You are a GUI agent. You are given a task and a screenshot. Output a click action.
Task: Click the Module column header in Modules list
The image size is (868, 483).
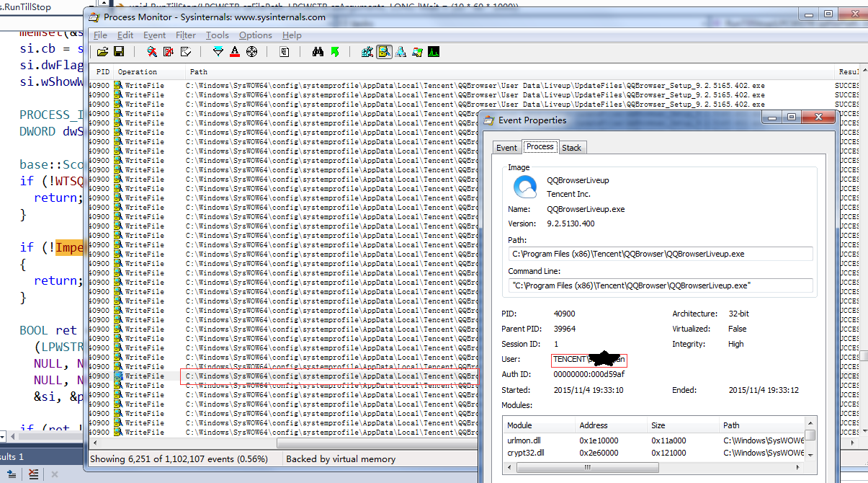[x=540, y=425]
